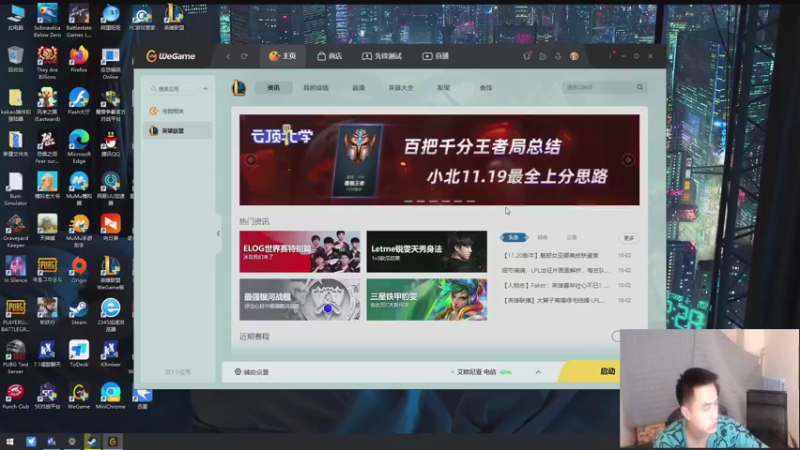
Task: Open the Faker news headline
Action: [x=556, y=286]
